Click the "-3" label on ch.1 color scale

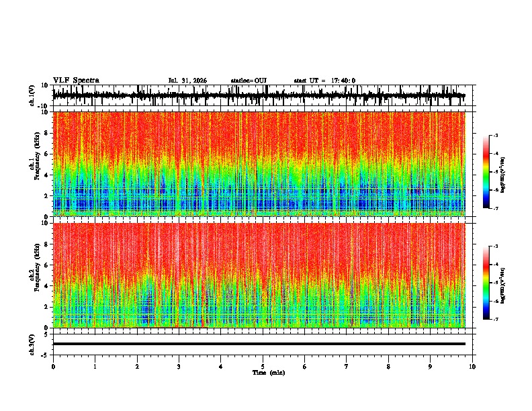(x=496, y=135)
